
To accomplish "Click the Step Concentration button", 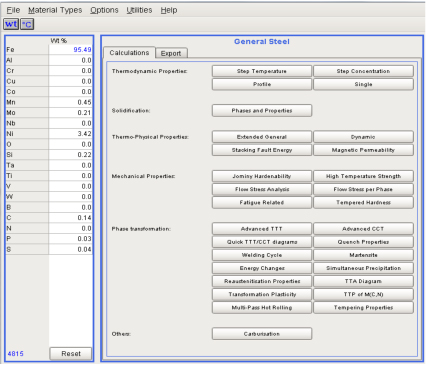I will 363,71.
